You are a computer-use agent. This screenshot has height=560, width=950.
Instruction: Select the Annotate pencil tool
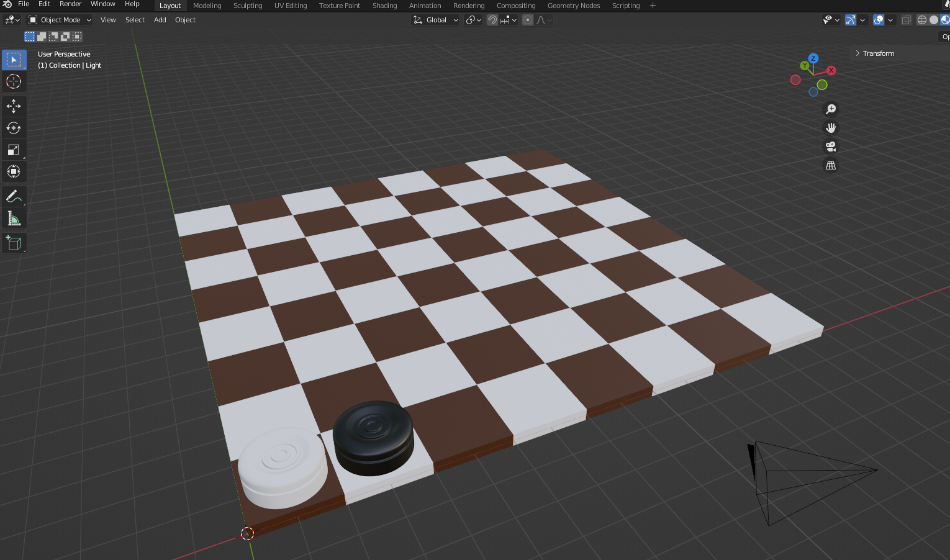[x=14, y=197]
